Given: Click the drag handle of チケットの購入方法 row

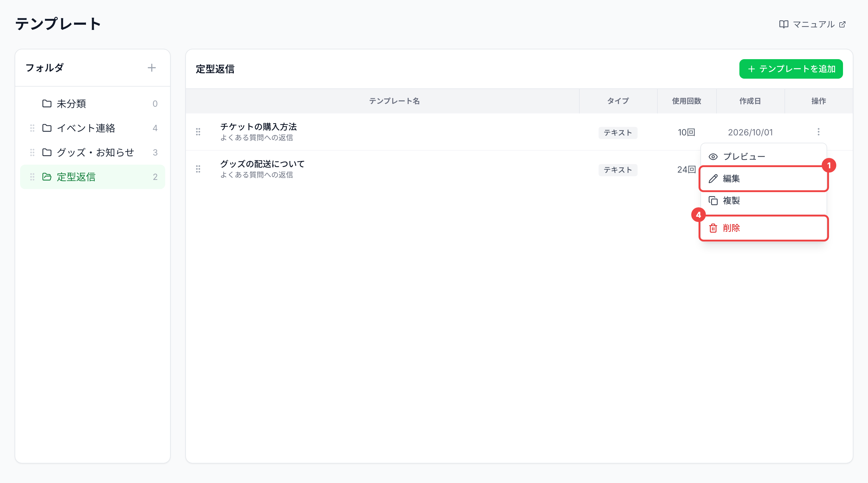Looking at the screenshot, I should pos(198,132).
